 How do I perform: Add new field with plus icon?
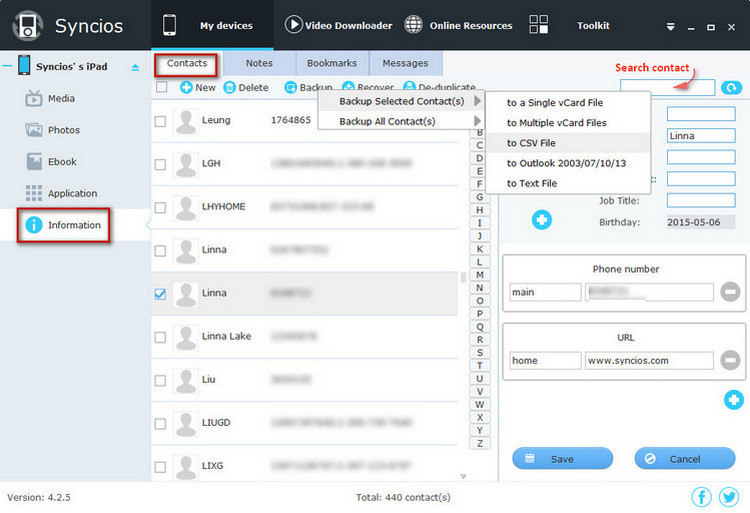pyautogui.click(x=733, y=400)
